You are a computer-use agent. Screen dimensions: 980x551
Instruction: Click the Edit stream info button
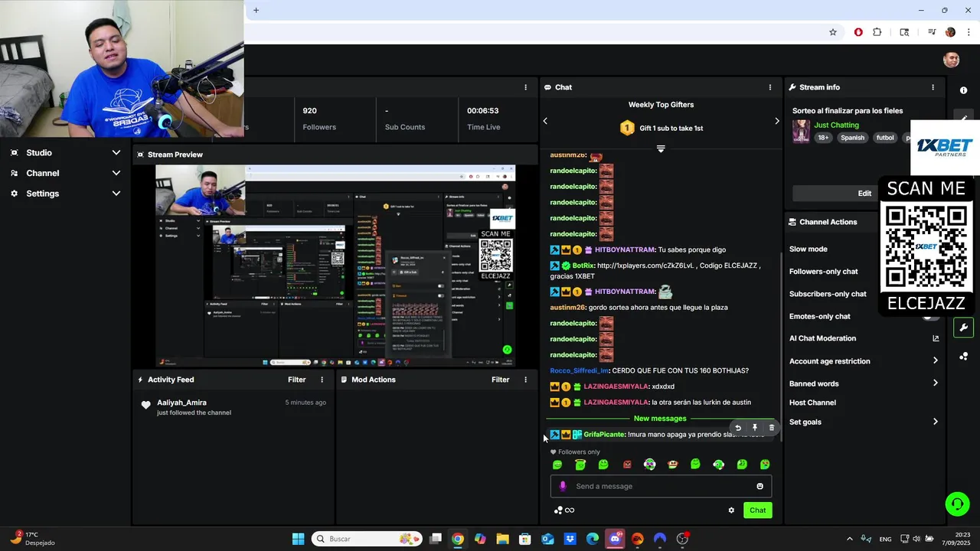pos(864,194)
